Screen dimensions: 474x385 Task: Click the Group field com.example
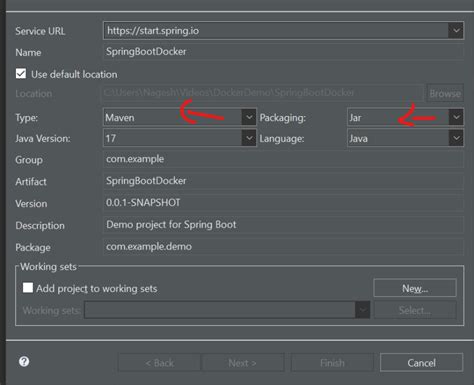(283, 159)
